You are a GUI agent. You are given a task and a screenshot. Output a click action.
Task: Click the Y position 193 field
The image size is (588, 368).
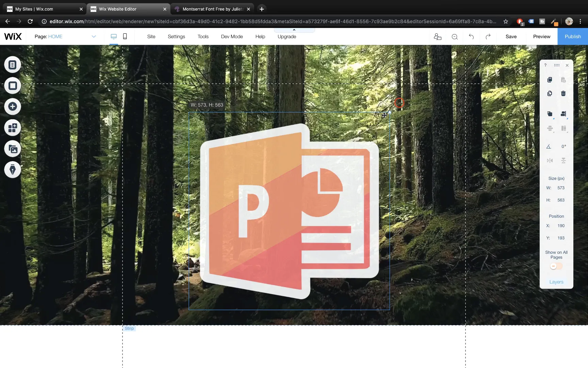tap(561, 238)
